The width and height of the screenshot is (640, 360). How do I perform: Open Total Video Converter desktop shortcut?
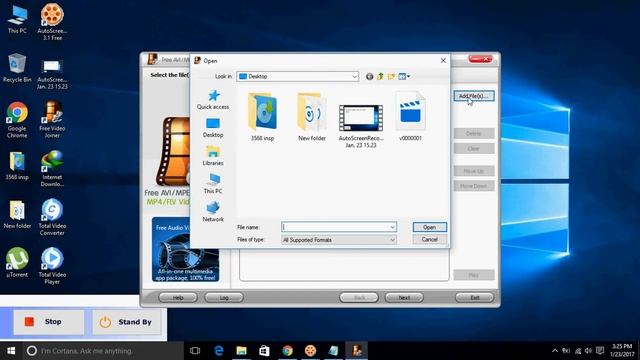coord(52,217)
